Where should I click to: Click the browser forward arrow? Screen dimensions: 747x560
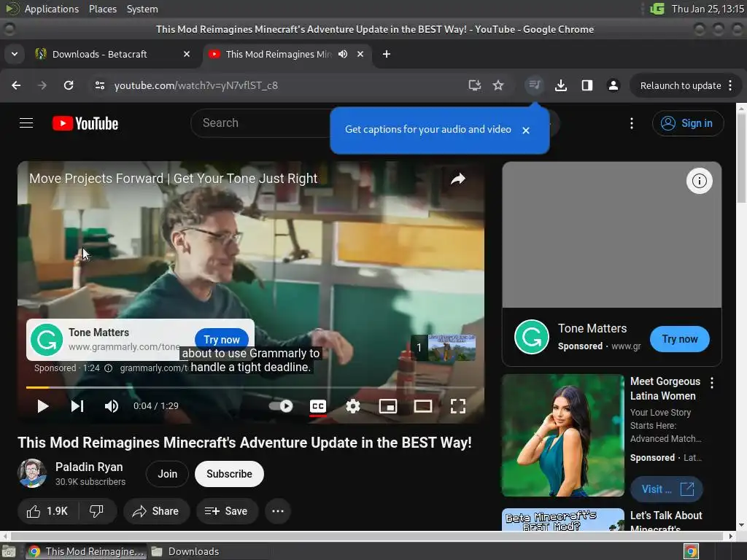(42, 85)
